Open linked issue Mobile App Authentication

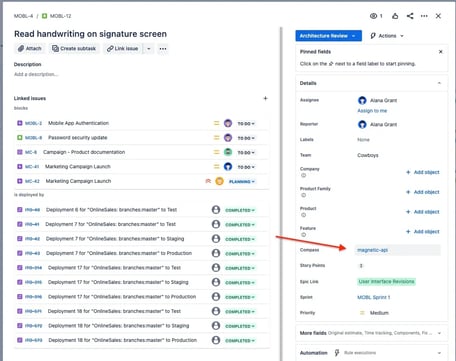(x=78, y=123)
